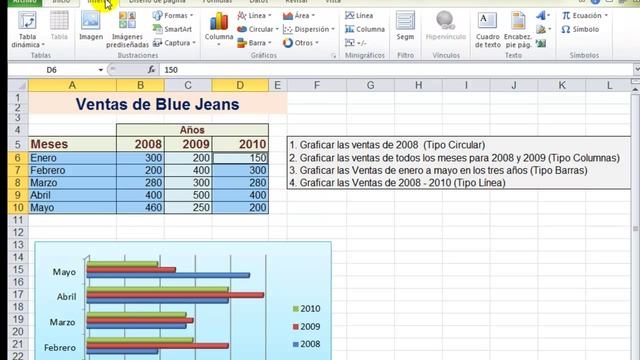
Task: Click cell with 500 for Abril 2009
Action: 188,195
